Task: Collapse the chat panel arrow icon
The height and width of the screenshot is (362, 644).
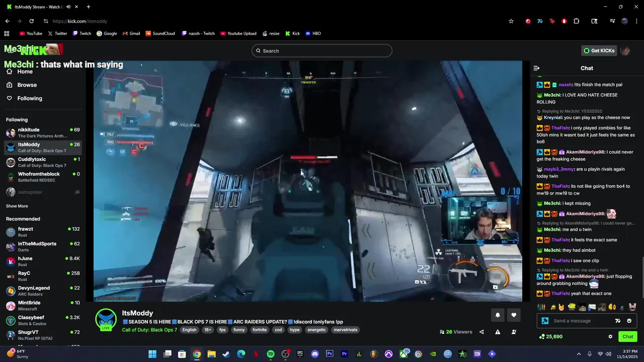Action: pos(536,68)
